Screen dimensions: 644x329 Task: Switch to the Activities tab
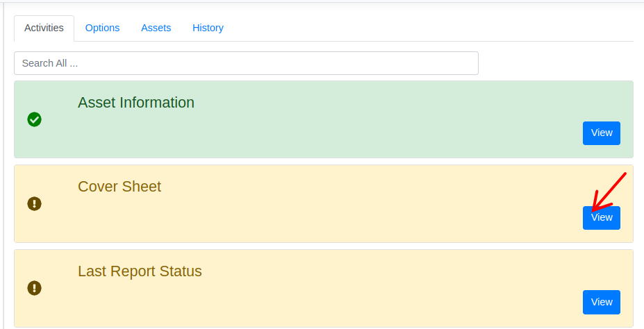click(x=44, y=28)
